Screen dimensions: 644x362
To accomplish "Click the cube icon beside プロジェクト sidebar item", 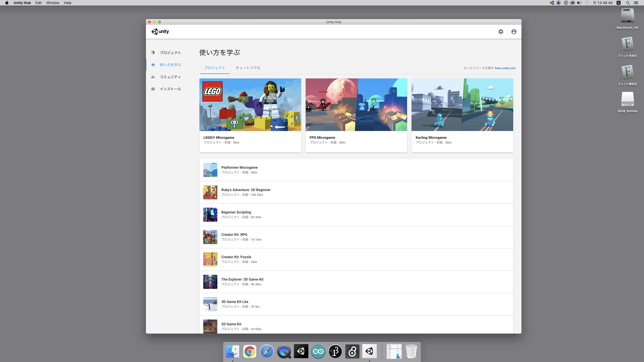I will coord(153,53).
